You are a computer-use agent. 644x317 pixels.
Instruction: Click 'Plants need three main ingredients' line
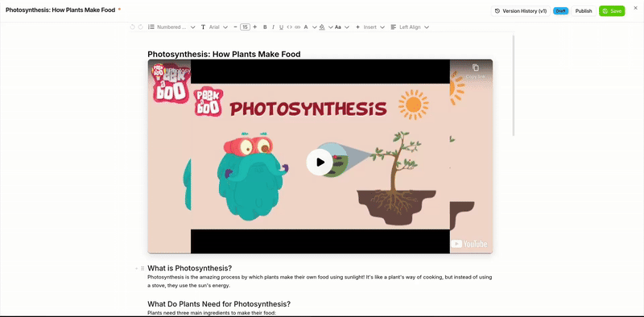point(212,313)
